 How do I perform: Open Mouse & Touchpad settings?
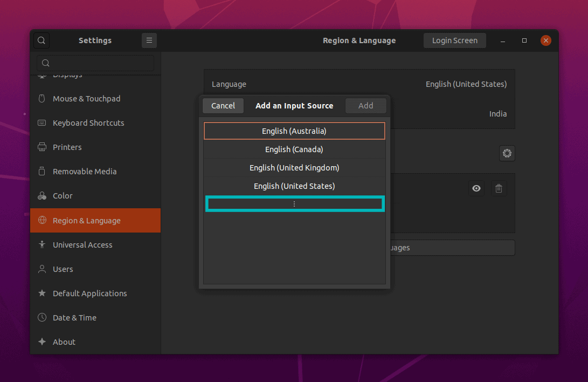click(x=86, y=99)
